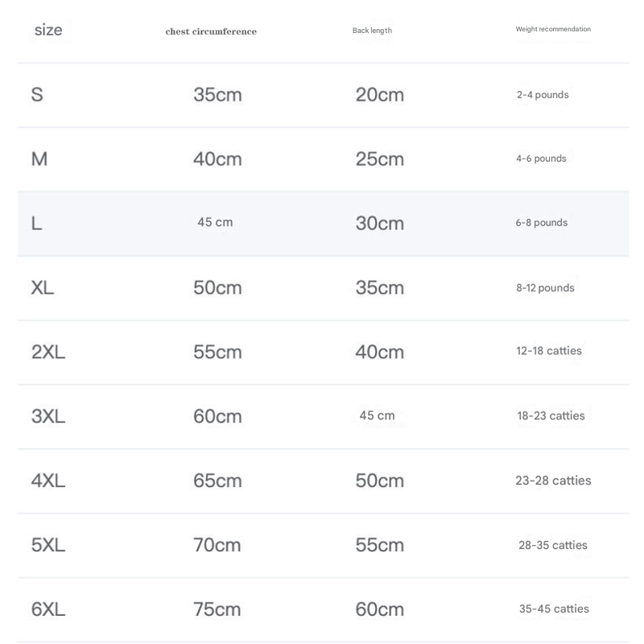Select "2-4 pounds" weight recommendation

point(543,95)
